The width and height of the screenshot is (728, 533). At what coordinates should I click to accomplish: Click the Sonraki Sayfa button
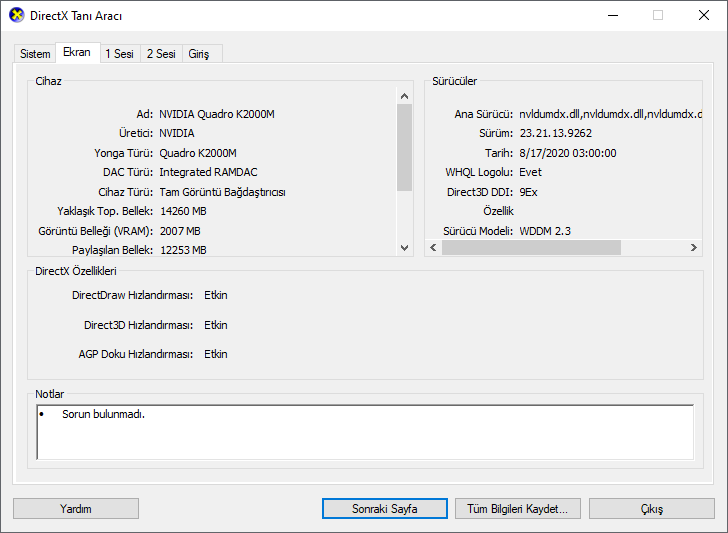(x=384, y=509)
